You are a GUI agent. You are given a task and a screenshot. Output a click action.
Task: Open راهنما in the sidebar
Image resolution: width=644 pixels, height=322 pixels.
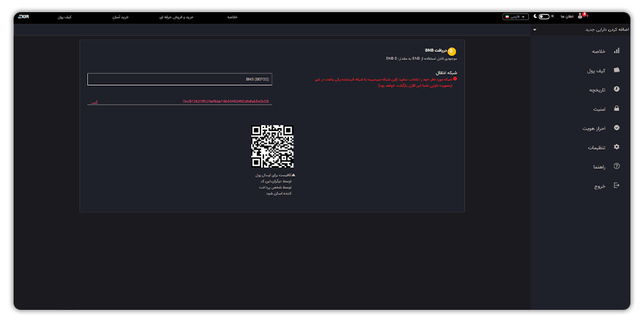tap(599, 167)
